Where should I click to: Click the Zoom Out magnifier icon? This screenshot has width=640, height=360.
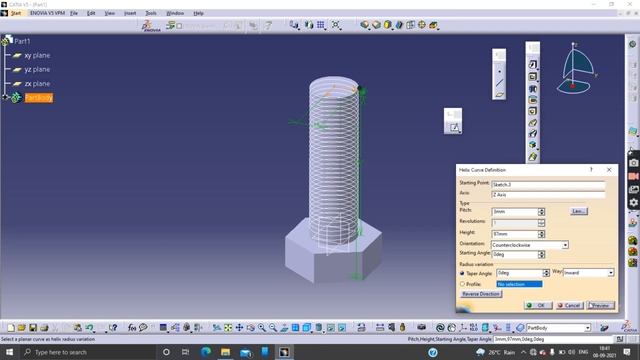(273, 328)
